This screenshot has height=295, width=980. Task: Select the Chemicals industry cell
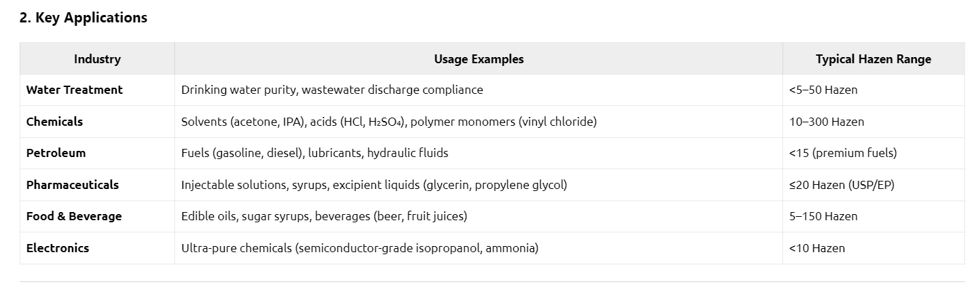click(54, 122)
